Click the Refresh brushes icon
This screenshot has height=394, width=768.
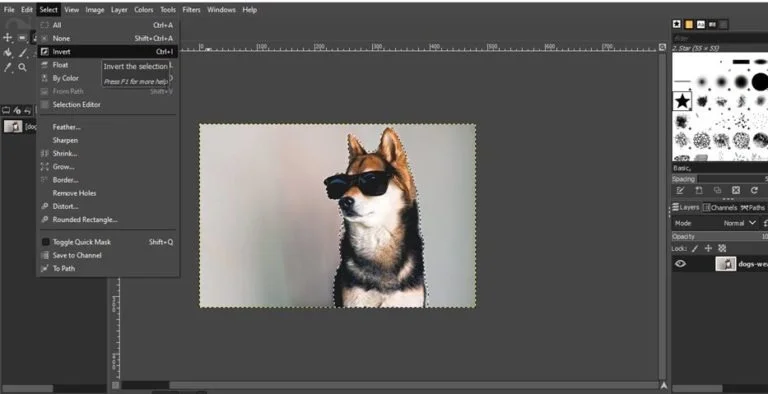point(754,190)
